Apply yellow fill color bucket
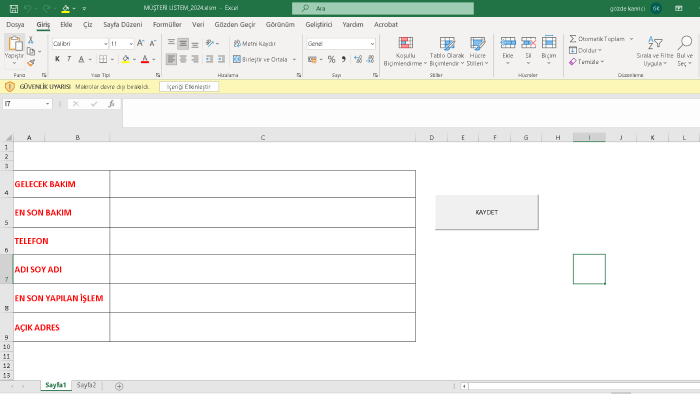Image resolution: width=700 pixels, height=394 pixels. 125,59
